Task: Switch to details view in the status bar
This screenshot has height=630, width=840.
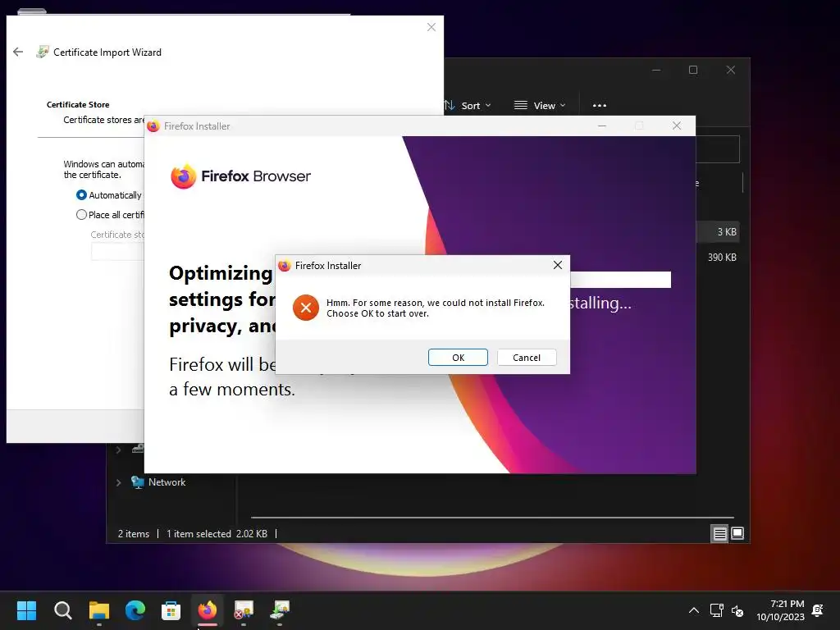Action: point(719,533)
